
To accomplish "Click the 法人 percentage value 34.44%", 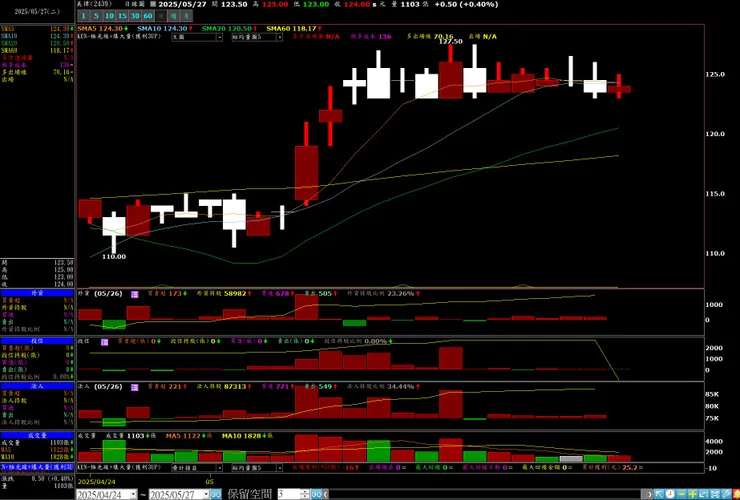I will coord(401,387).
